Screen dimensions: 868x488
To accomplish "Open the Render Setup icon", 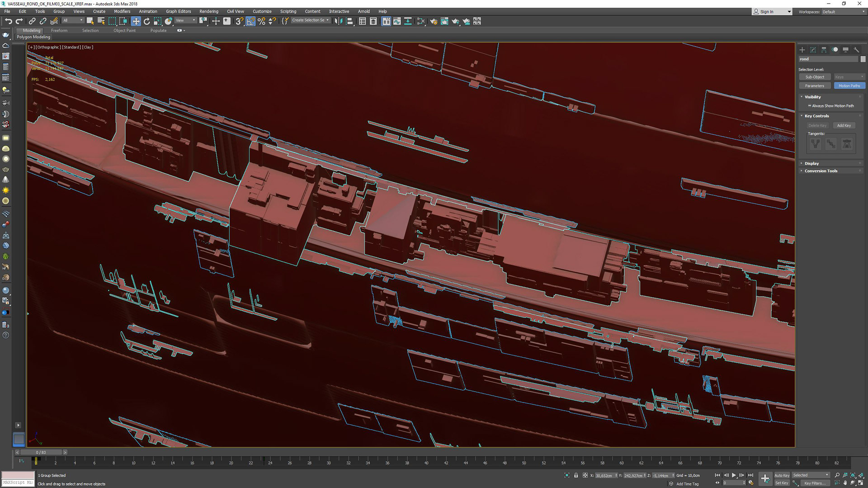I will [x=434, y=21].
